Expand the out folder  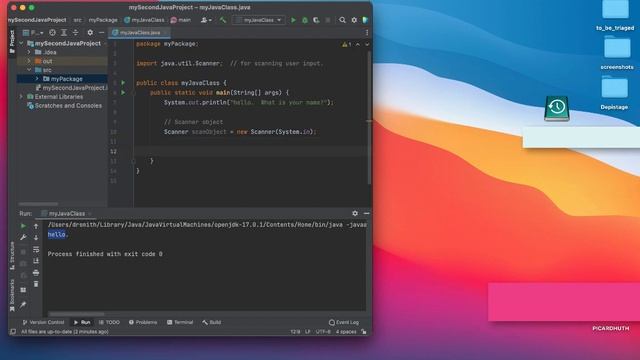coord(29,61)
